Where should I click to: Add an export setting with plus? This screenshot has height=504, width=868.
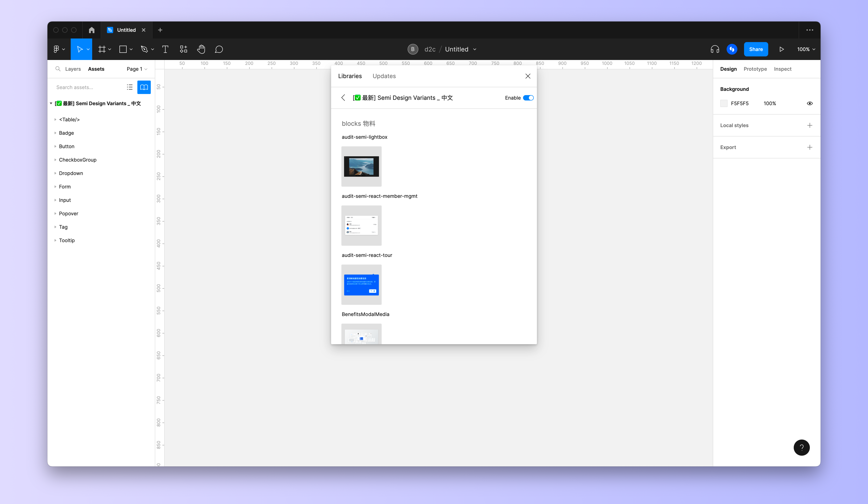point(810,147)
